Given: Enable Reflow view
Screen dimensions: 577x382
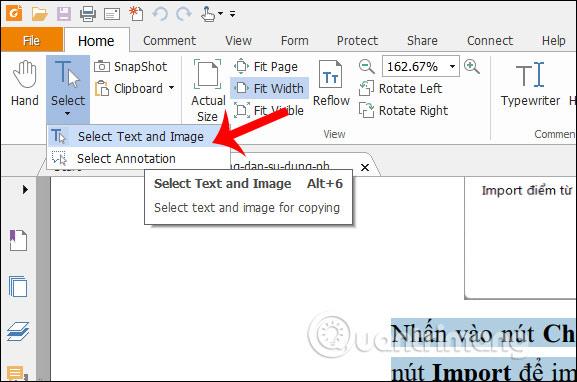Looking at the screenshot, I should point(331,83).
